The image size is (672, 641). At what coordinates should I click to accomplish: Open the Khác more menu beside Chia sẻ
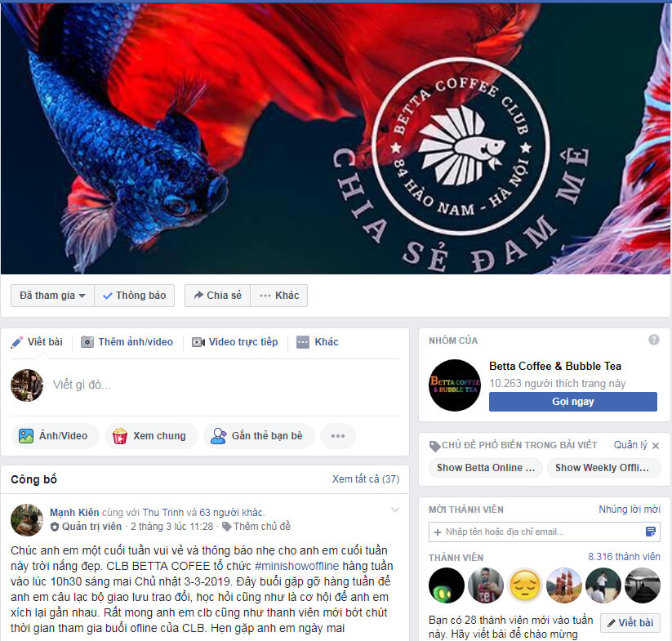[279, 296]
